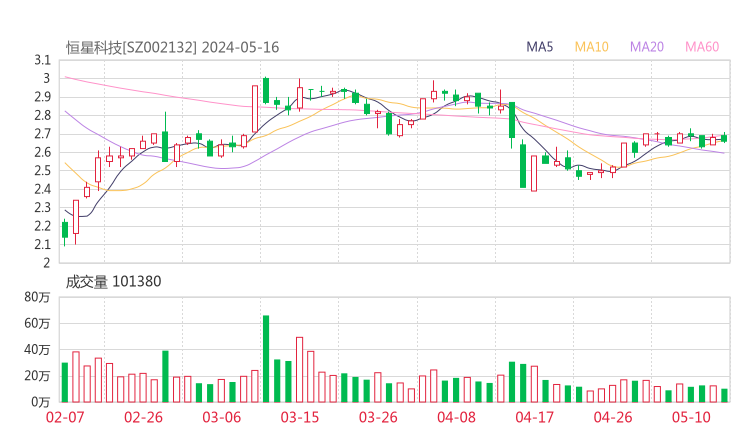Click the 2.9 price axis label
The image size is (740, 440).
(42, 97)
